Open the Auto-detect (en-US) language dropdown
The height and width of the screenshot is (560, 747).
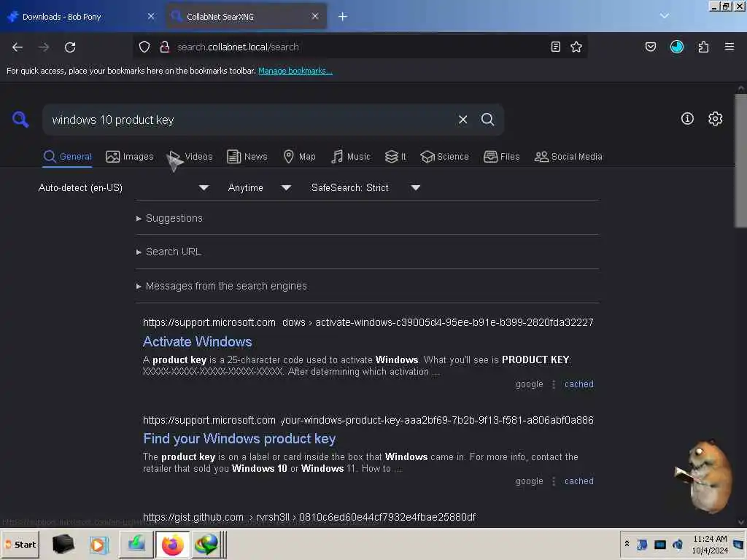point(123,187)
